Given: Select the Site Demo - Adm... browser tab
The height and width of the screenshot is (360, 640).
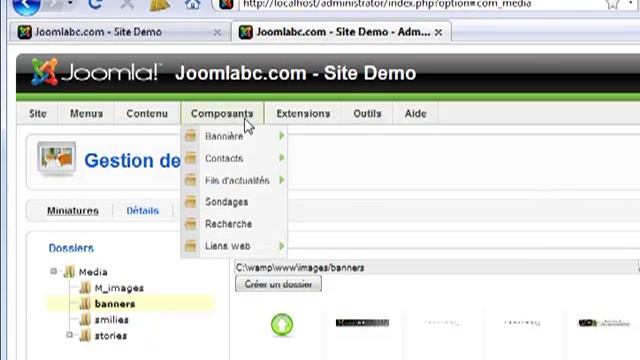Looking at the screenshot, I should point(341,32).
